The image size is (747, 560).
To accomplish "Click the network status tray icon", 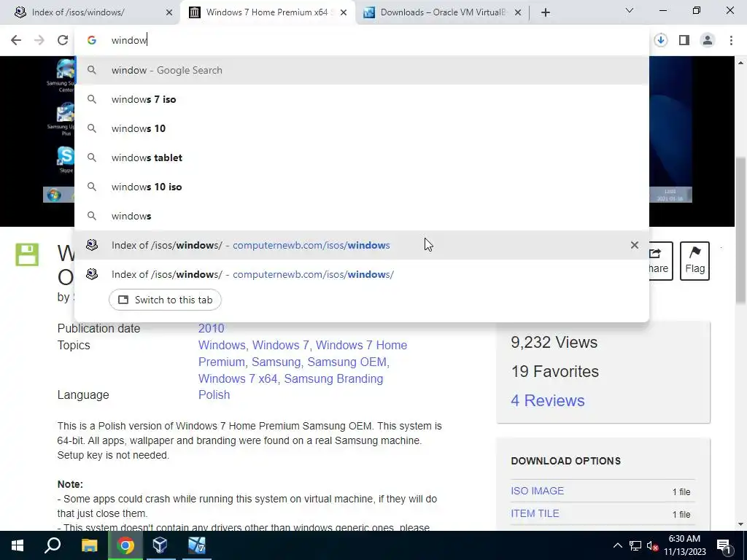I will (635, 545).
